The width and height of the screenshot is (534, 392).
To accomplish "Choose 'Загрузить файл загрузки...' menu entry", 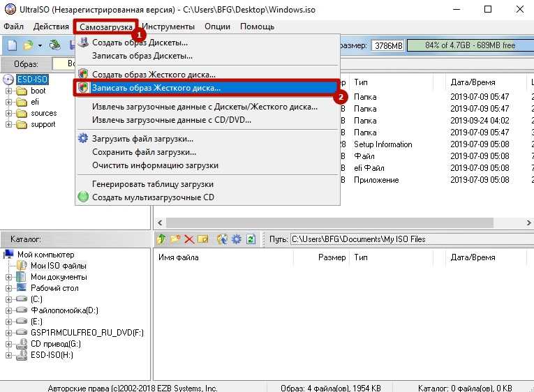I will (x=144, y=138).
